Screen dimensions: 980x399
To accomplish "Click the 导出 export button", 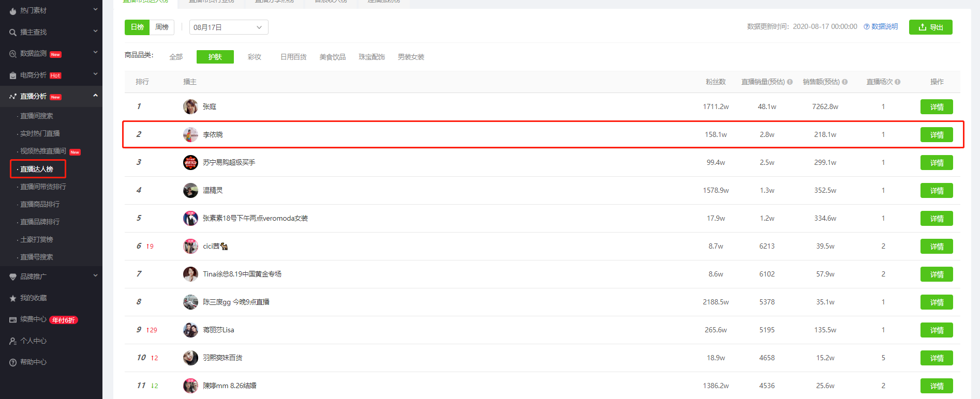I will pos(930,27).
